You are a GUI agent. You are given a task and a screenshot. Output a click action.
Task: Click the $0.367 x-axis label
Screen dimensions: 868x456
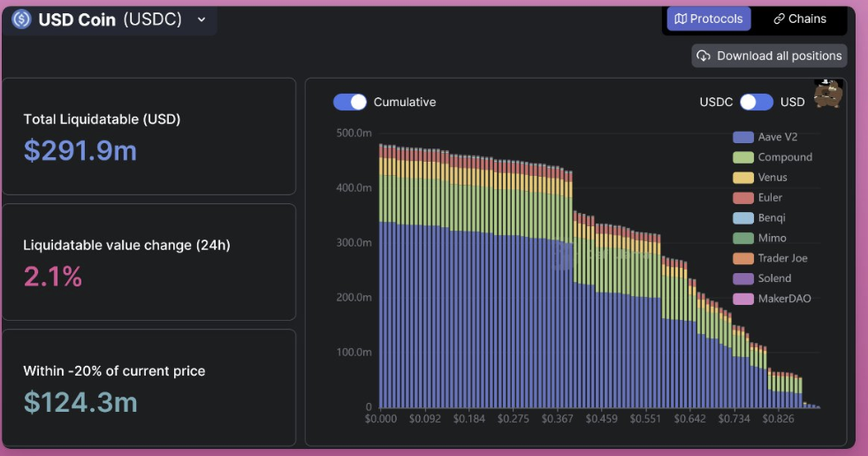[x=558, y=419]
